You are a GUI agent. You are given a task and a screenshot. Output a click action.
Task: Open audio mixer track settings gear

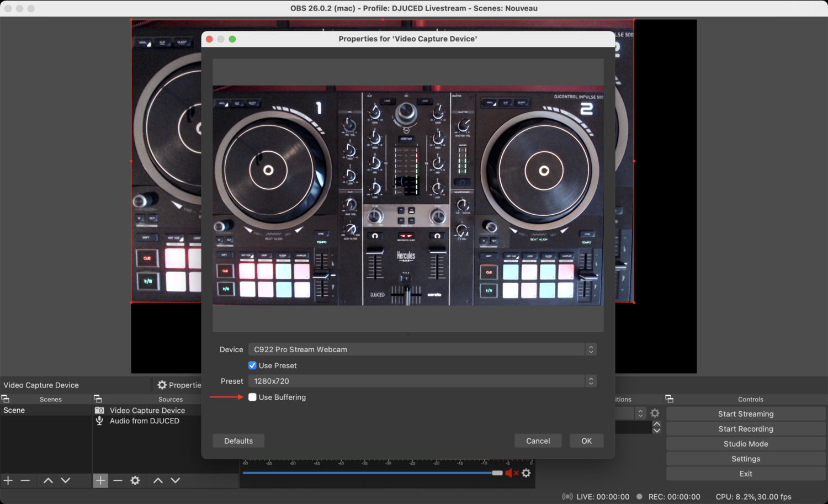pyautogui.click(x=526, y=473)
